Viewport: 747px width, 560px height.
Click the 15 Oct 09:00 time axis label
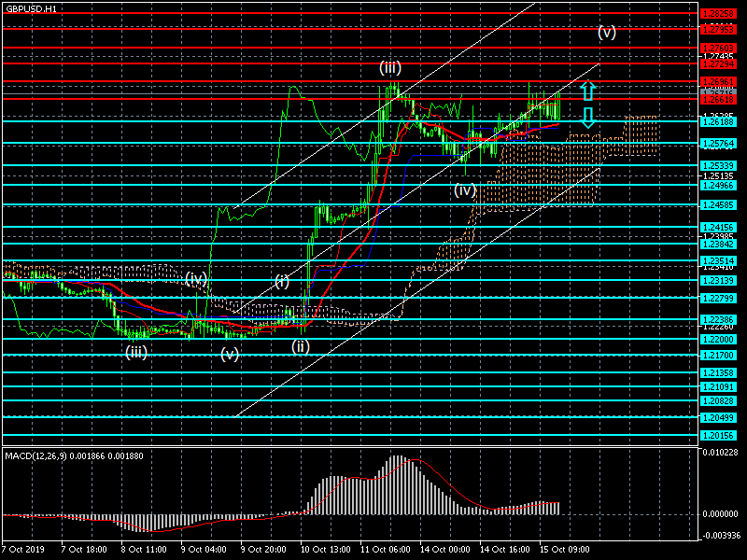565,549
